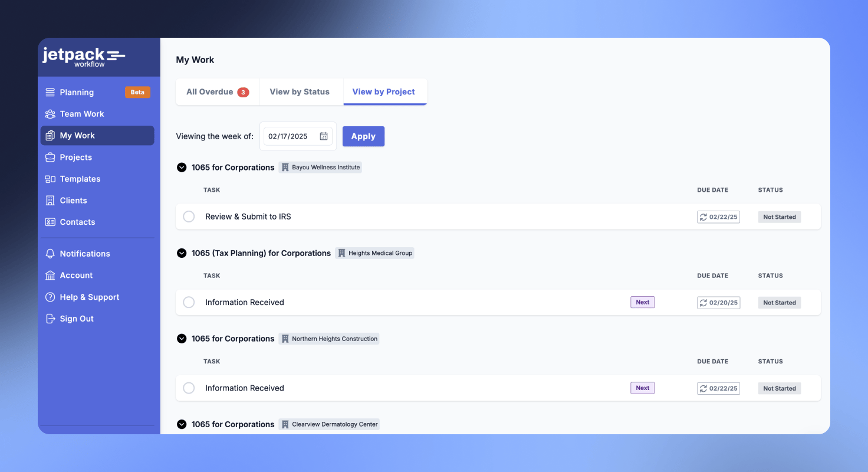Click the week date field 02/17/2025
Screen dimensions: 868x472
[298, 136]
